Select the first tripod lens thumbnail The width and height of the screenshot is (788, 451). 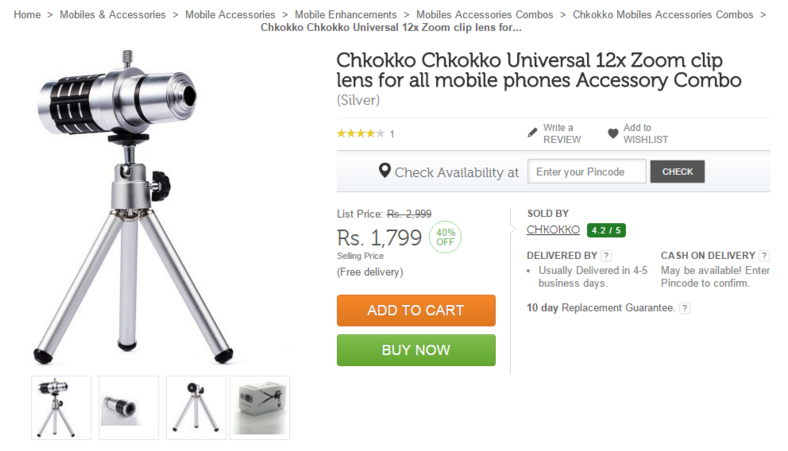[x=61, y=408]
